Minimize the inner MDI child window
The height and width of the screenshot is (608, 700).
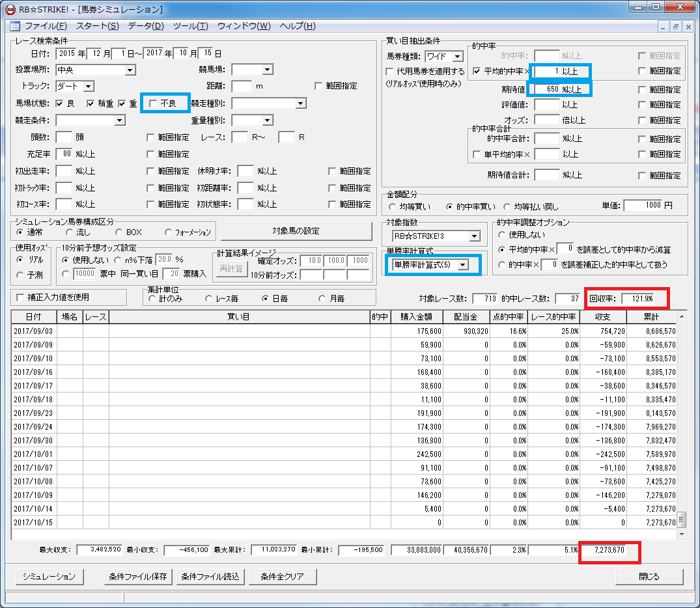664,27
